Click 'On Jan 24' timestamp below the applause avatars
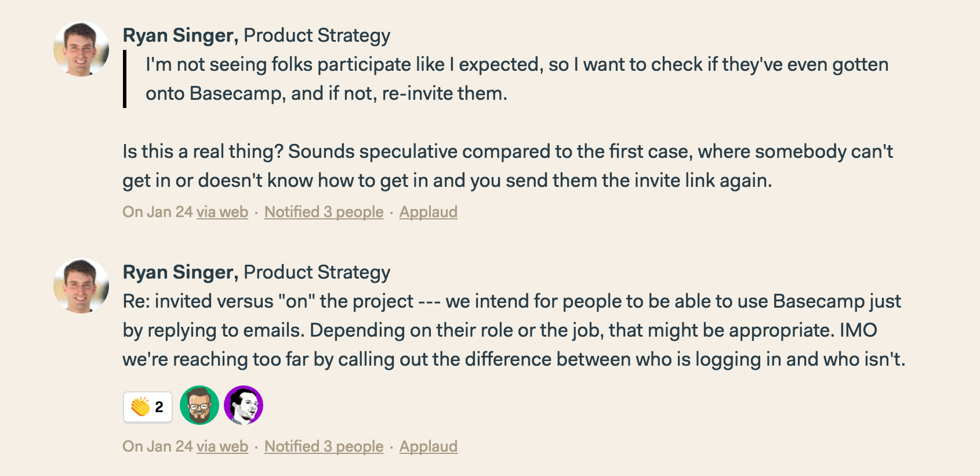Viewport: 980px width, 476px height. [157, 446]
